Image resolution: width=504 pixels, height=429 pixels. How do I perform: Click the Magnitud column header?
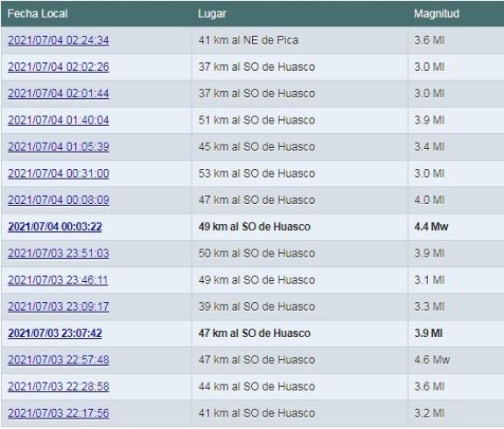click(x=436, y=14)
